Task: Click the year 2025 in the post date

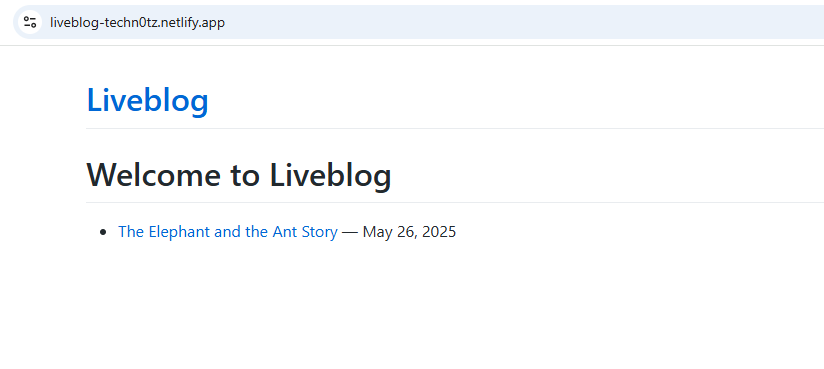Action: point(439,232)
